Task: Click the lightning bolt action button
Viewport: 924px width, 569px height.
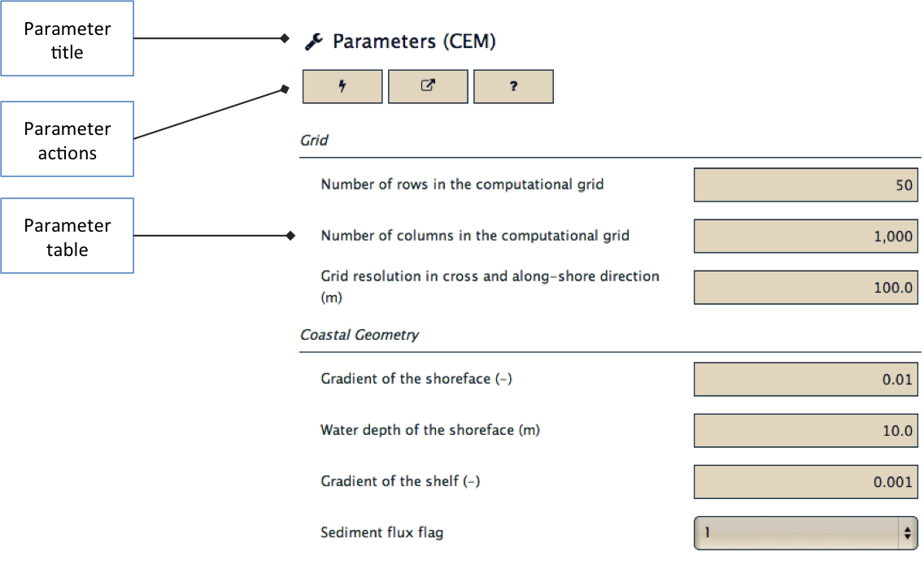Action: click(342, 87)
